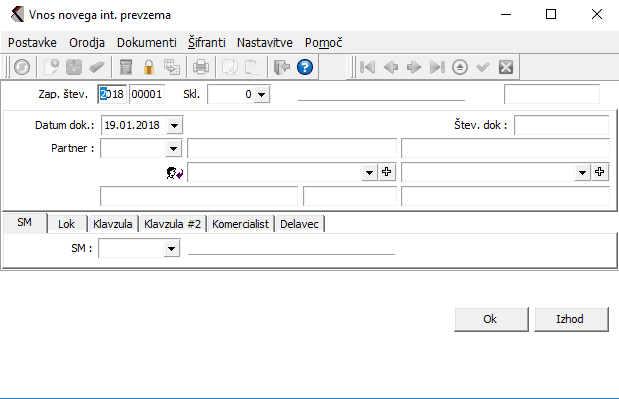Maximize the Vnos novega int. prevzema window

coord(551,14)
